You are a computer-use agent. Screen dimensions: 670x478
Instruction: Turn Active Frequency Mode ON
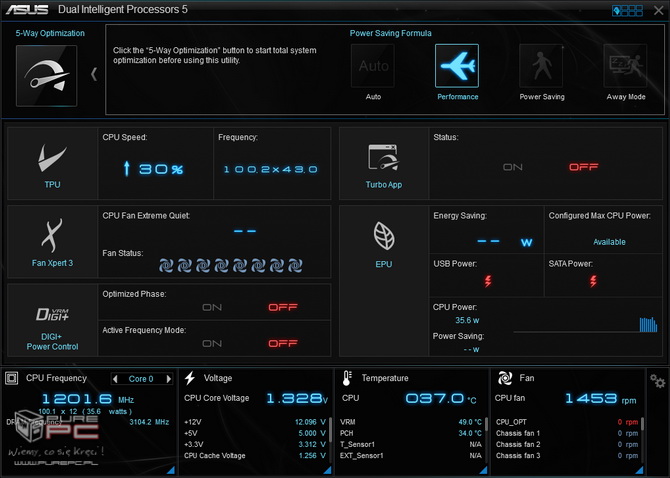coord(212,343)
